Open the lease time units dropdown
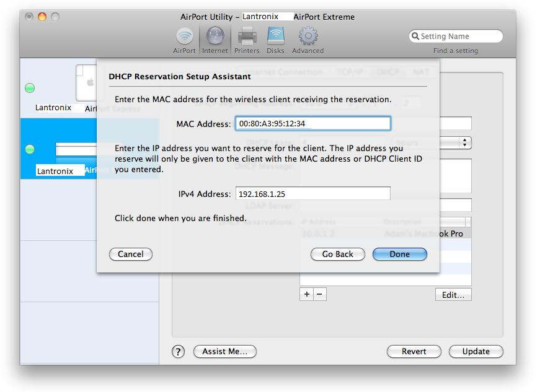The width and height of the screenshot is (545, 392). point(465,142)
